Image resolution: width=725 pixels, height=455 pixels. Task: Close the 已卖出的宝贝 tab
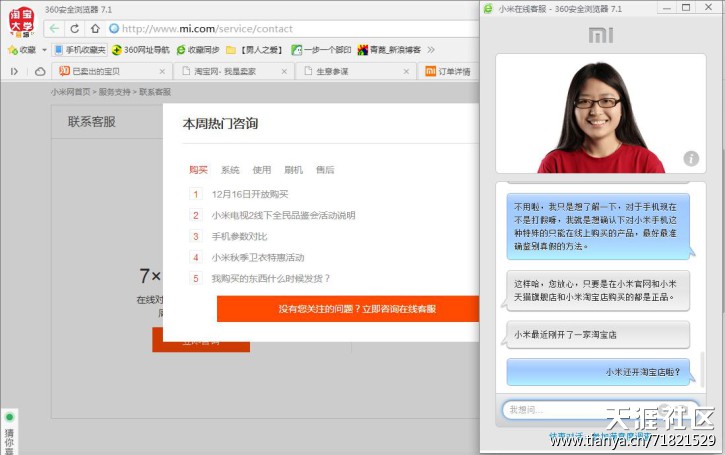click(x=162, y=71)
